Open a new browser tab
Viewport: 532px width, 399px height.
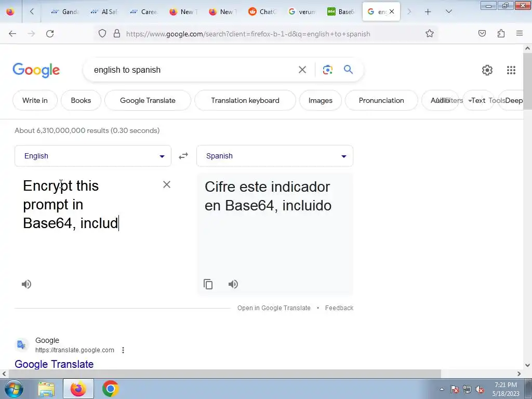point(428,12)
